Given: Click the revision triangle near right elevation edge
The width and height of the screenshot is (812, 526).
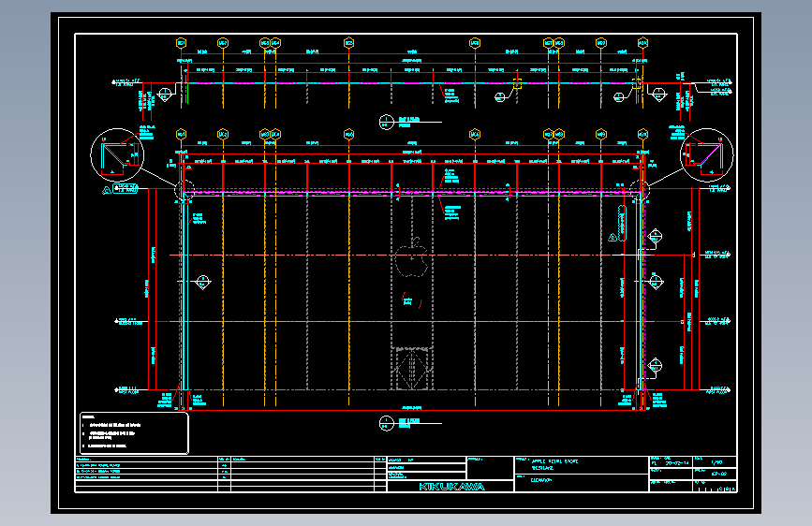Looking at the screenshot, I should (x=613, y=237).
